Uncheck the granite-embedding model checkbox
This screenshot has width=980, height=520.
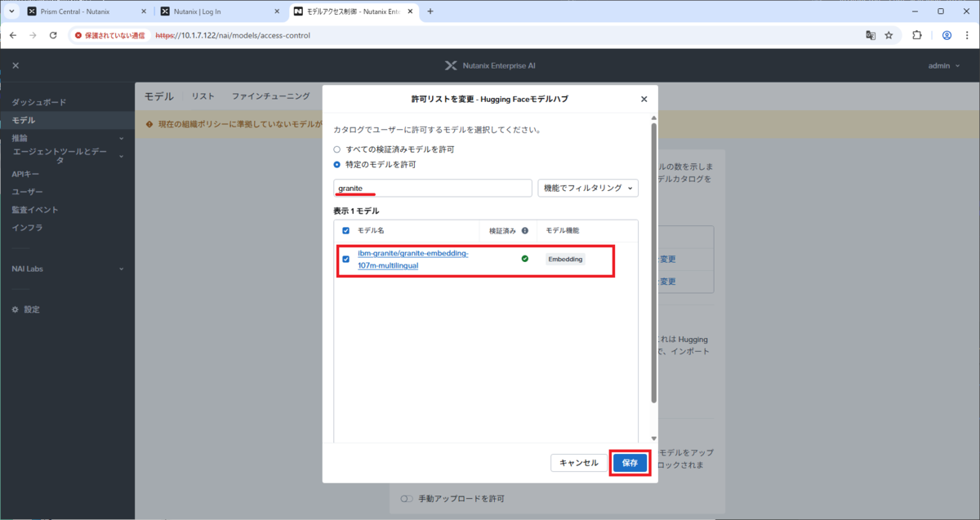345,259
